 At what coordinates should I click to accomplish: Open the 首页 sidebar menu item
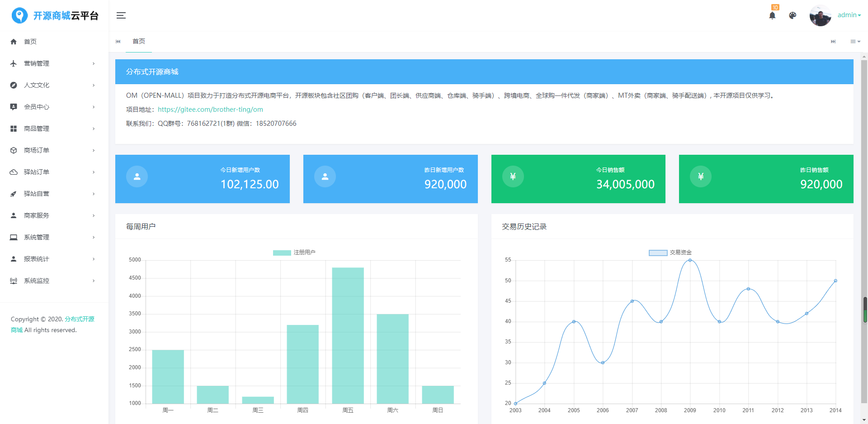tap(54, 42)
